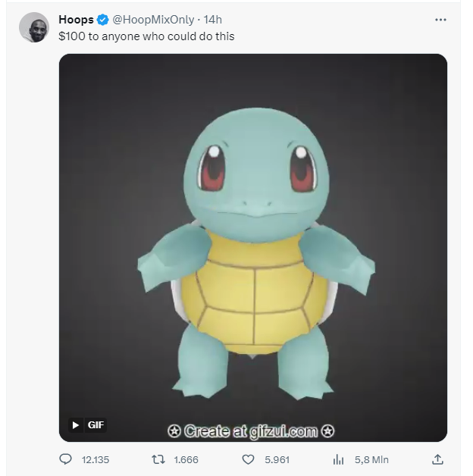Click the reply speech bubble icon
This screenshot has width=473, height=476.
pos(66,459)
